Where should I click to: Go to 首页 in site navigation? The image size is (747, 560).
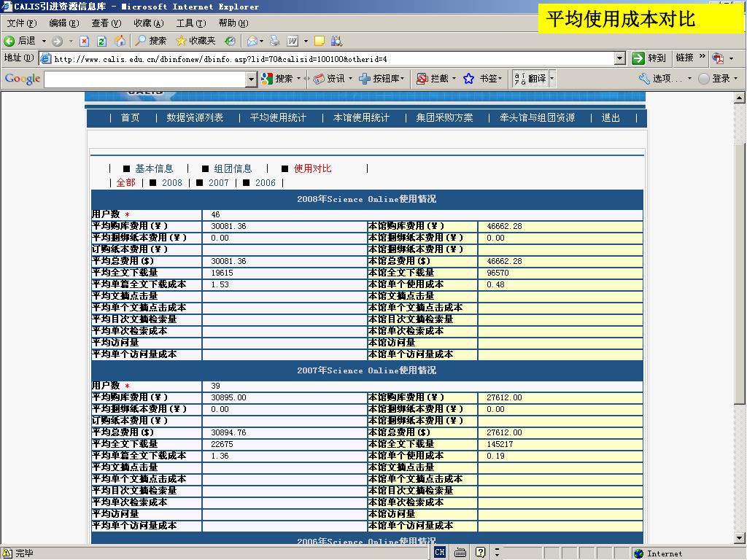(130, 117)
